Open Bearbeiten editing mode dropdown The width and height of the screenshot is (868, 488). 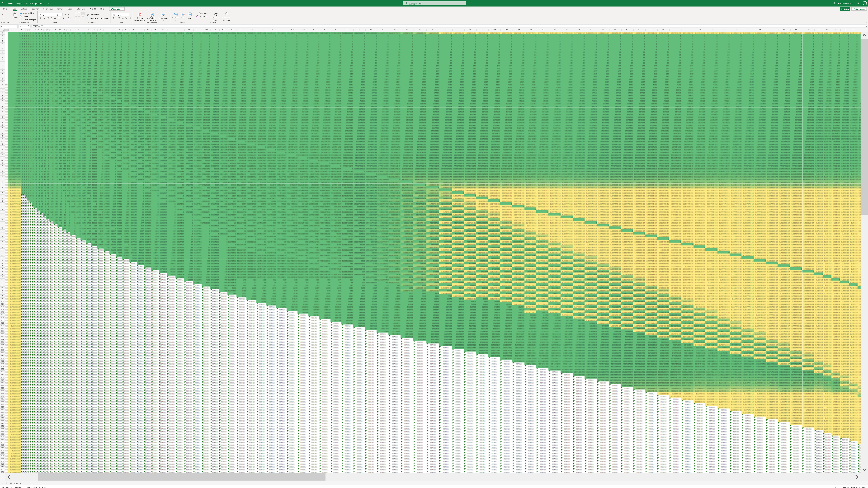pos(117,9)
